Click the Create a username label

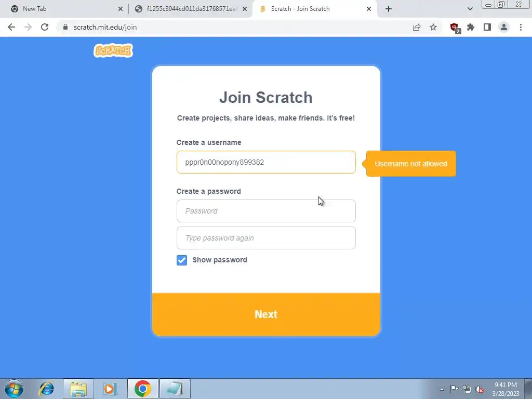click(209, 142)
